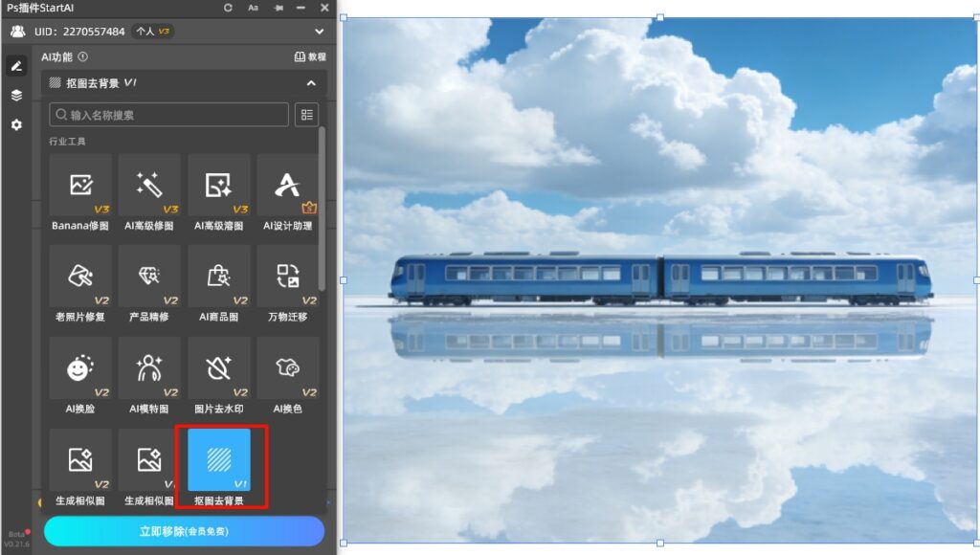Open the settings gear sidebar tab
980x555 pixels.
click(x=16, y=124)
